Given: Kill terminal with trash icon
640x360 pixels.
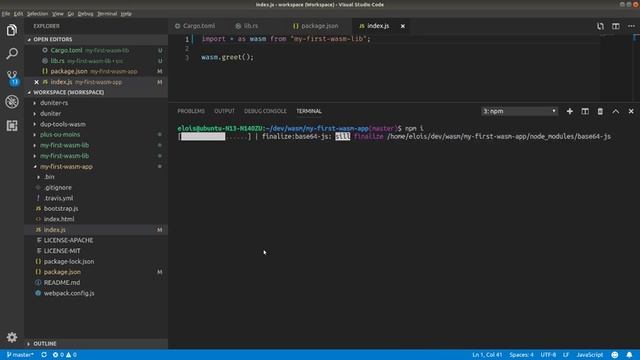Looking at the screenshot, I should pyautogui.click(x=600, y=111).
